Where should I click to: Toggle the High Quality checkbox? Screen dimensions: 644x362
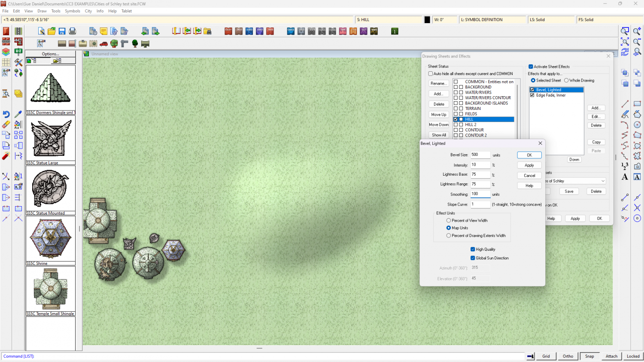coord(473,249)
